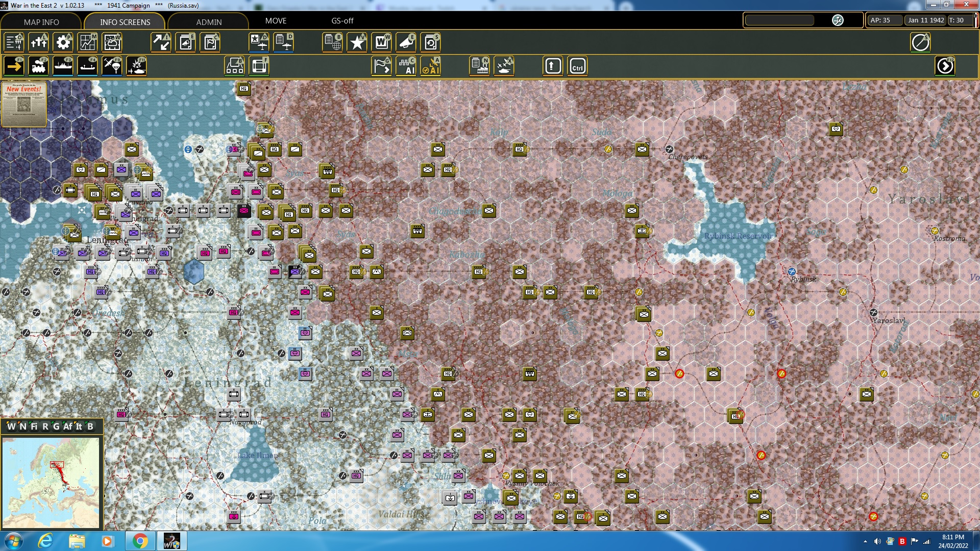Open the MAP INFO tab
This screenshot has width=980, height=551.
point(41,22)
